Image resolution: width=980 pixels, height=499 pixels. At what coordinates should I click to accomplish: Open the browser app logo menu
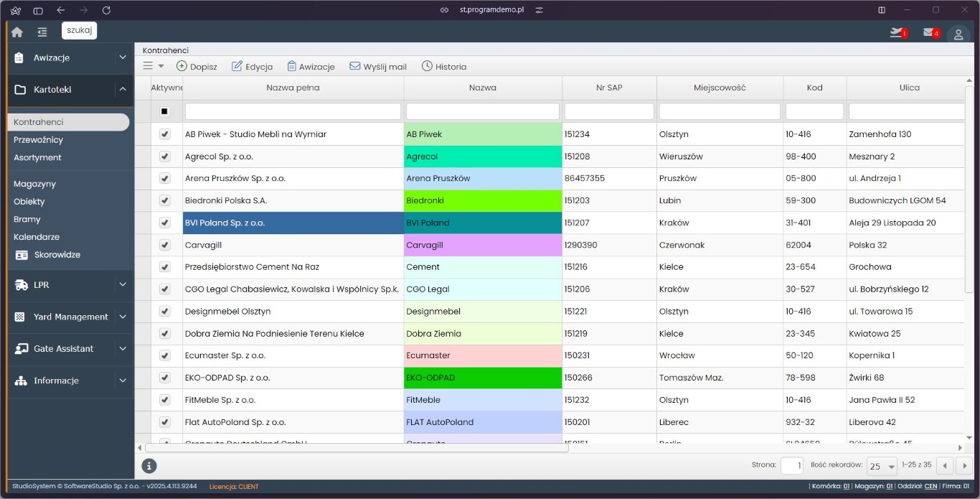click(15, 10)
